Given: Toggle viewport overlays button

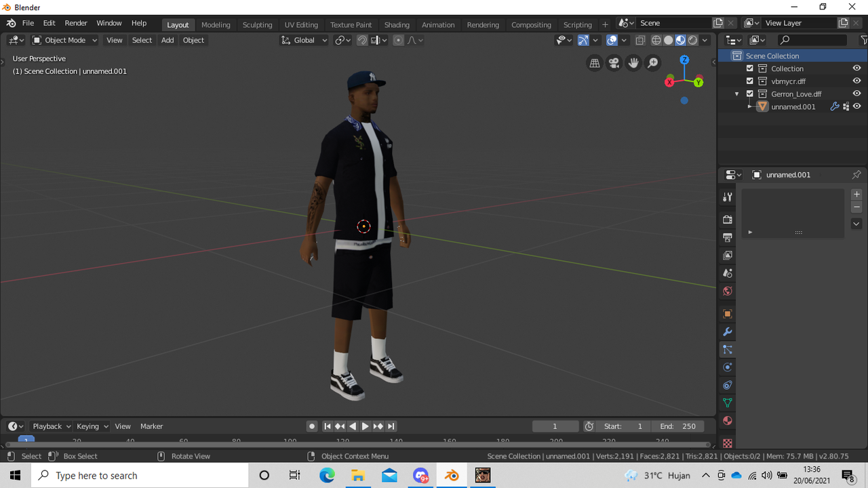Looking at the screenshot, I should pyautogui.click(x=612, y=40).
